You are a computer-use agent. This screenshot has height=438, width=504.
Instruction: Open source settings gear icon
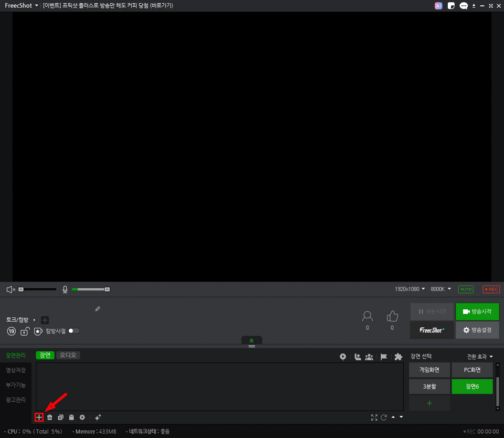pos(82,418)
